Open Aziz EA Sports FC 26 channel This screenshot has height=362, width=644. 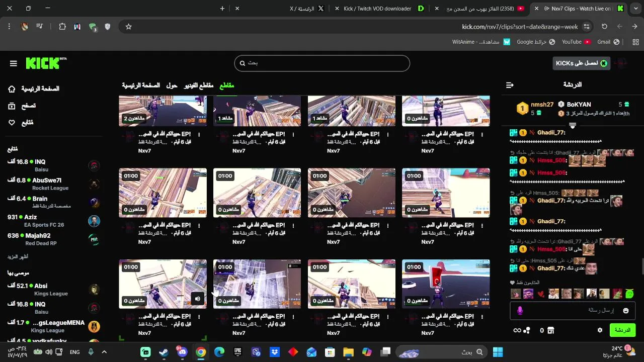(x=54, y=221)
